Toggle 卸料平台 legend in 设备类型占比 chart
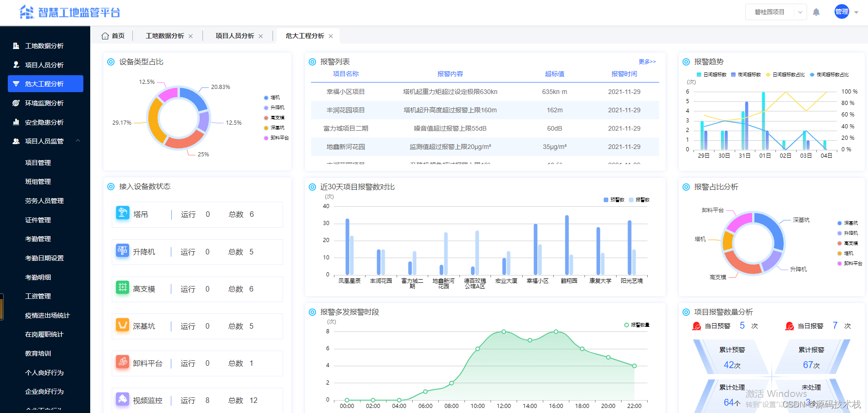 coord(277,138)
